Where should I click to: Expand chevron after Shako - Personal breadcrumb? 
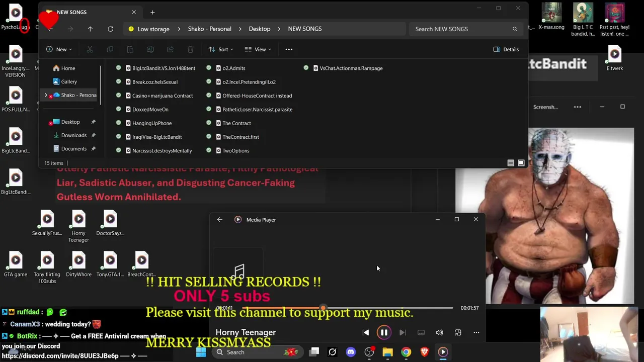(240, 29)
